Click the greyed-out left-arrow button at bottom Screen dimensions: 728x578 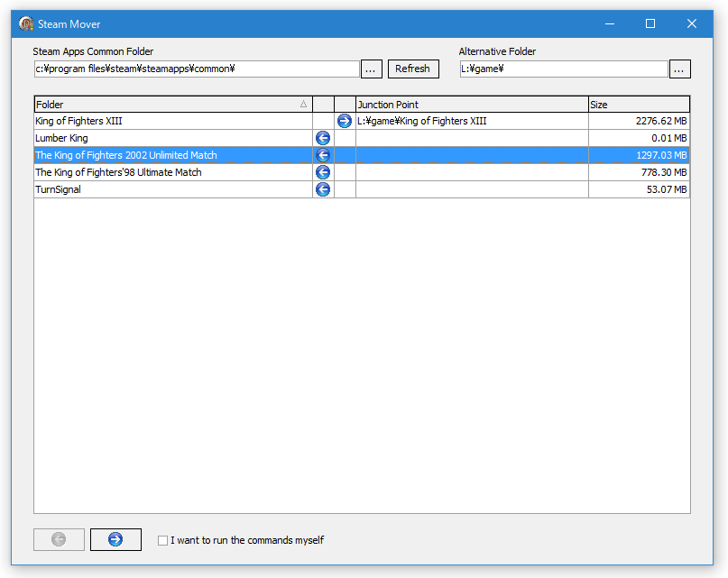pos(59,539)
